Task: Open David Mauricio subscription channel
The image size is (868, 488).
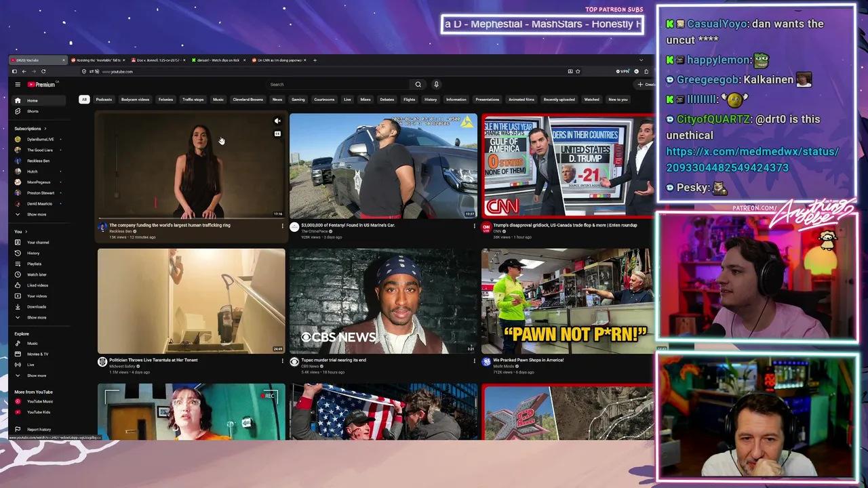Action: pos(38,203)
